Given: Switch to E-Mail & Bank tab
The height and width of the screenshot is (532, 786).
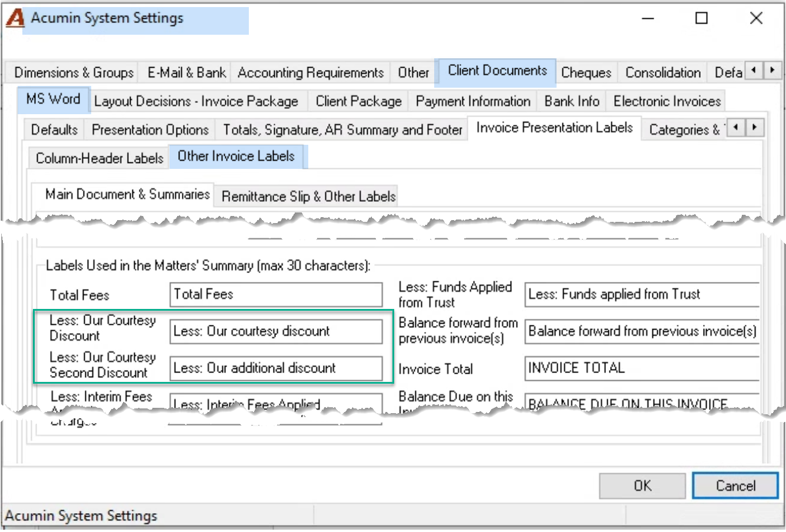Looking at the screenshot, I should tap(186, 72).
